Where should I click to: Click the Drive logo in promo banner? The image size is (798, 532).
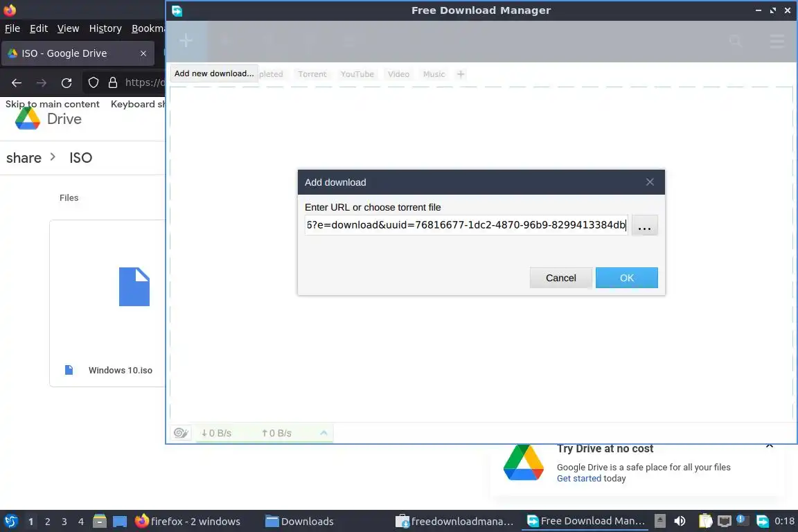pyautogui.click(x=524, y=462)
